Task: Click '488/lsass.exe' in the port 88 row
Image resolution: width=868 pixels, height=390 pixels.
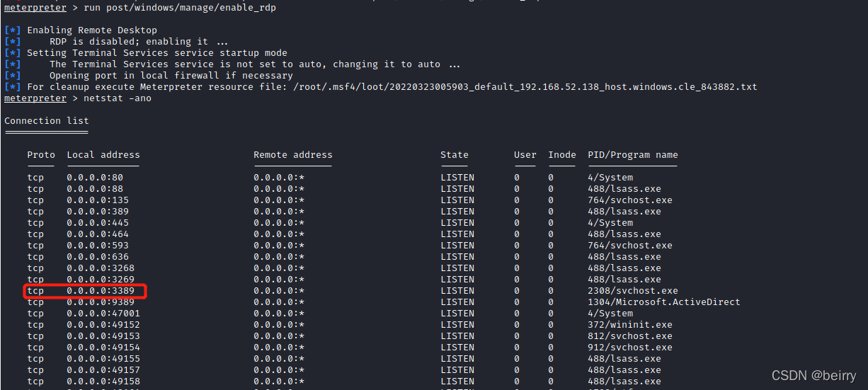Action: [624, 188]
